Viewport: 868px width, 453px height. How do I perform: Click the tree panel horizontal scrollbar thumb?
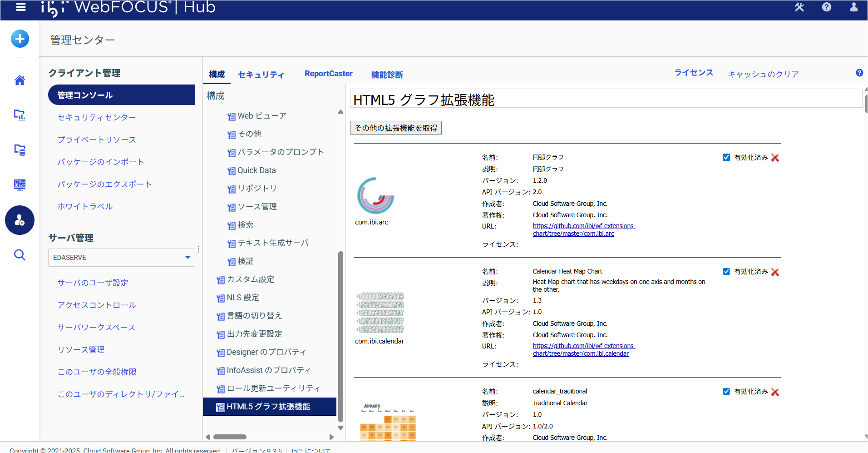[x=230, y=437]
